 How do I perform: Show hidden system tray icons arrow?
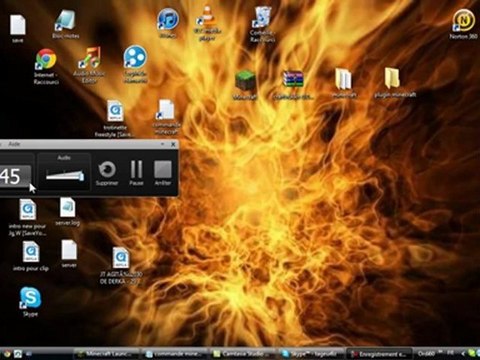pos(463,353)
